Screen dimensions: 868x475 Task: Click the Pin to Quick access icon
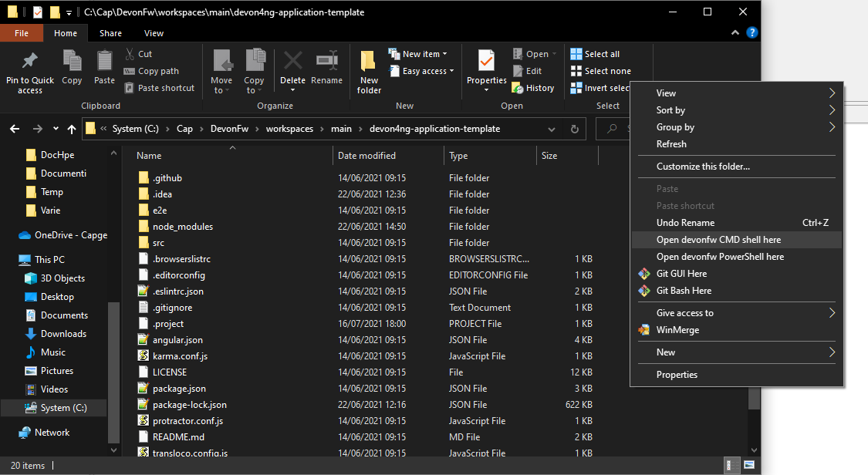click(x=29, y=62)
